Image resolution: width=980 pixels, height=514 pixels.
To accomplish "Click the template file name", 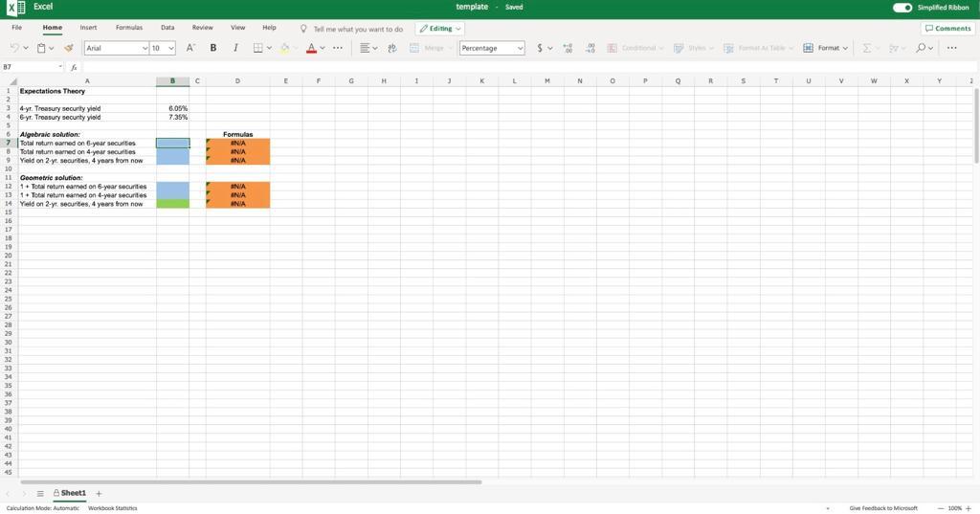I will (x=472, y=7).
